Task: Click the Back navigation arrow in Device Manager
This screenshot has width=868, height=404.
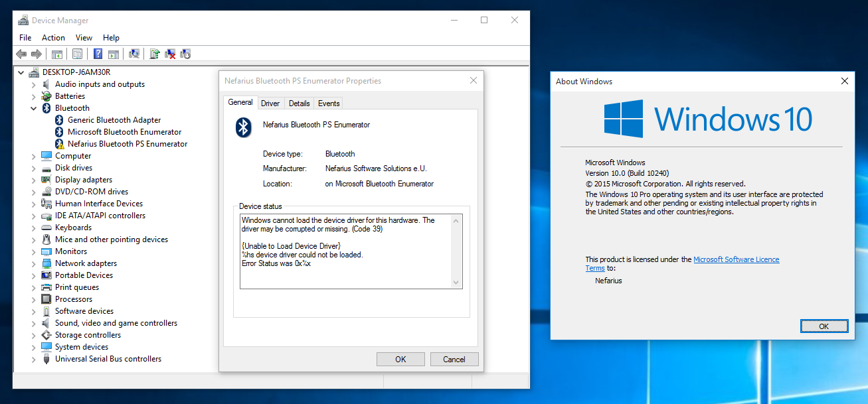Action: pyautogui.click(x=21, y=54)
